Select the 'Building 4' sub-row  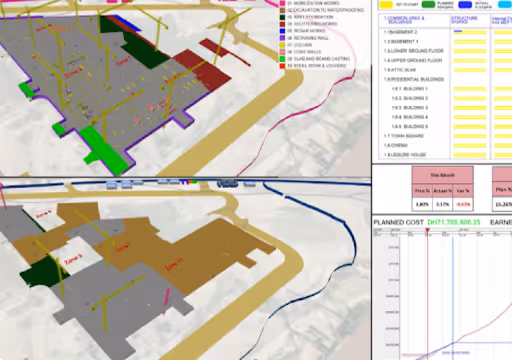(x=409, y=117)
